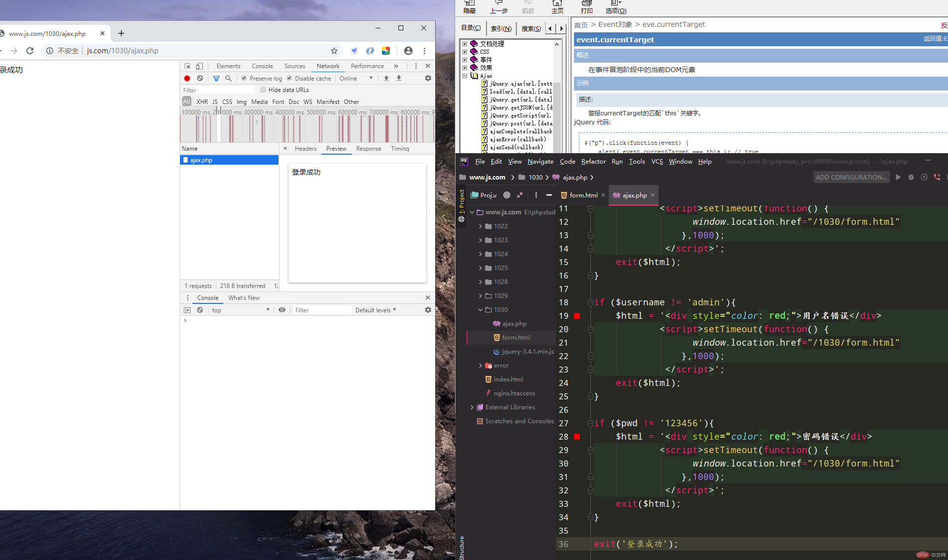Open the jQuery.get help topic

click(x=521, y=99)
